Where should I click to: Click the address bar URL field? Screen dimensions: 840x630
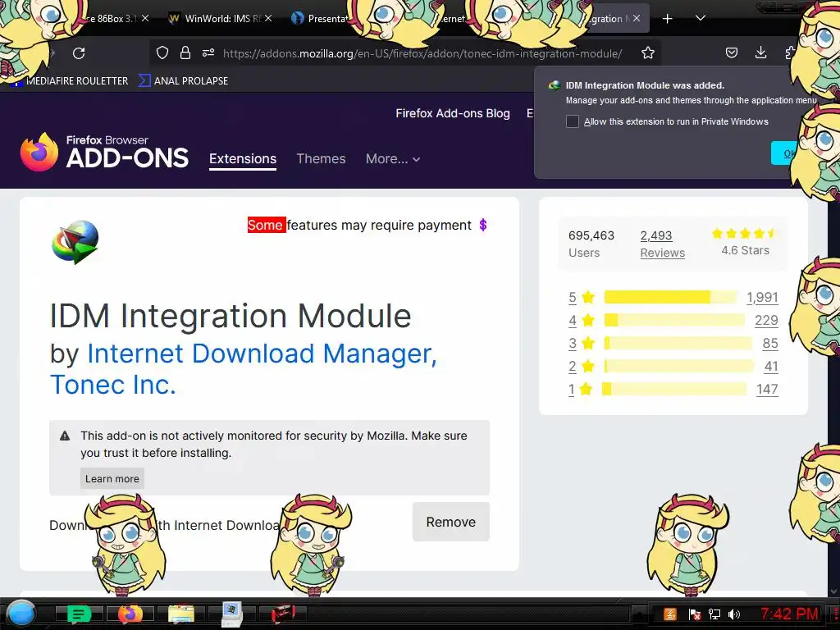coord(422,53)
